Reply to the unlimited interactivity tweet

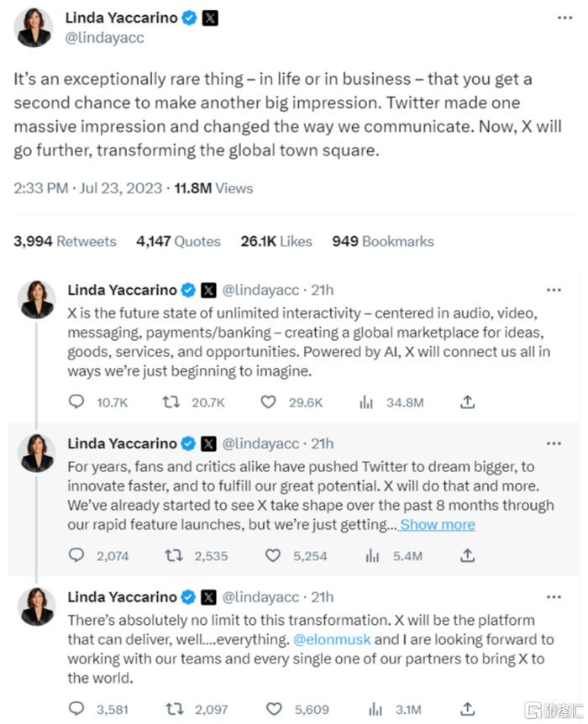[77, 402]
